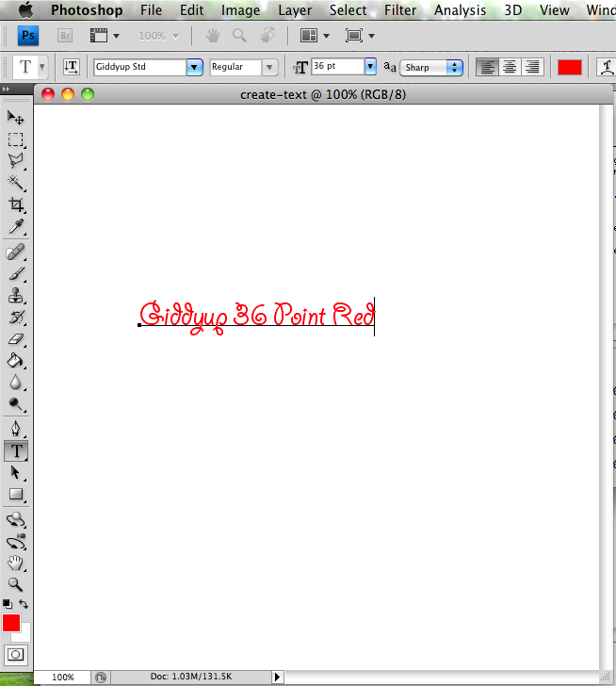Set center align text
Screen dimensions: 616x686
(510, 68)
